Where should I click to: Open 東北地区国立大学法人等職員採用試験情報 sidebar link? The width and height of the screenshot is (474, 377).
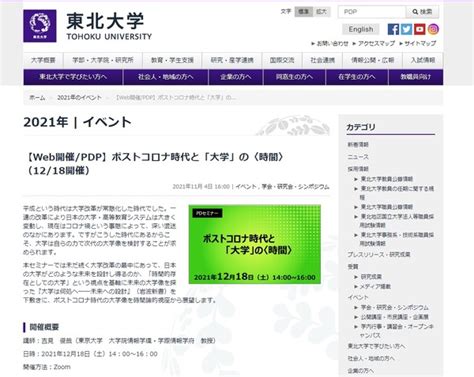pos(397,221)
